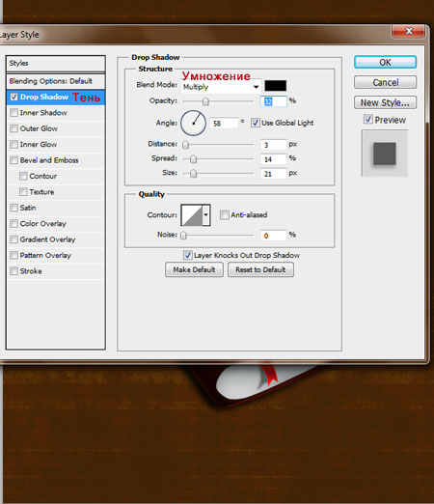Click Reset to Default button
This screenshot has width=434, height=504.
[x=260, y=269]
